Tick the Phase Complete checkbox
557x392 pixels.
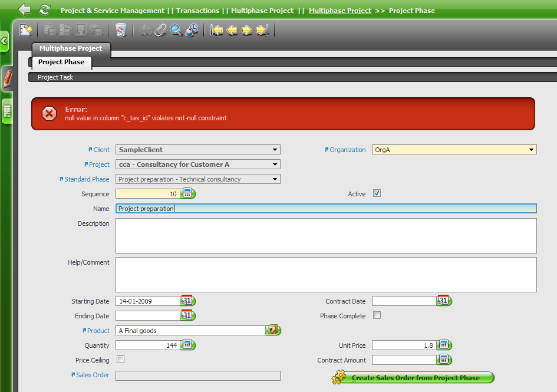[377, 315]
